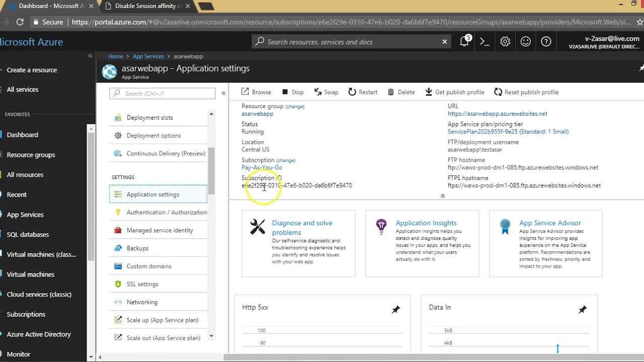This screenshot has width=644, height=362.
Task: Focus the resource menu Search (Ctrl+/) field
Action: pyautogui.click(x=163, y=94)
